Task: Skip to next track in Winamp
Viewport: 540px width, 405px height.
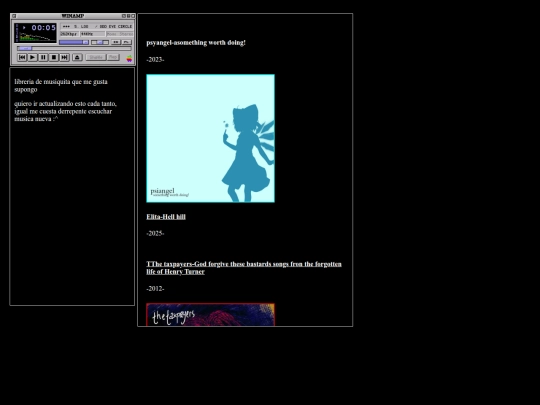Action: click(64, 58)
